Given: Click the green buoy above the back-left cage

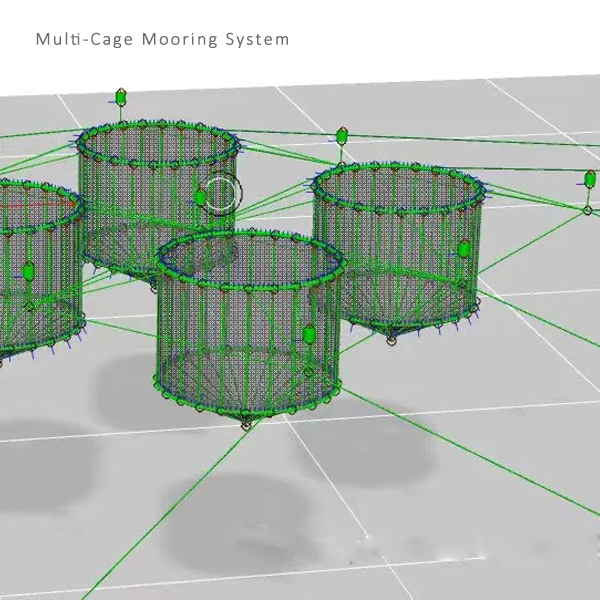Looking at the screenshot, I should pos(121,98).
